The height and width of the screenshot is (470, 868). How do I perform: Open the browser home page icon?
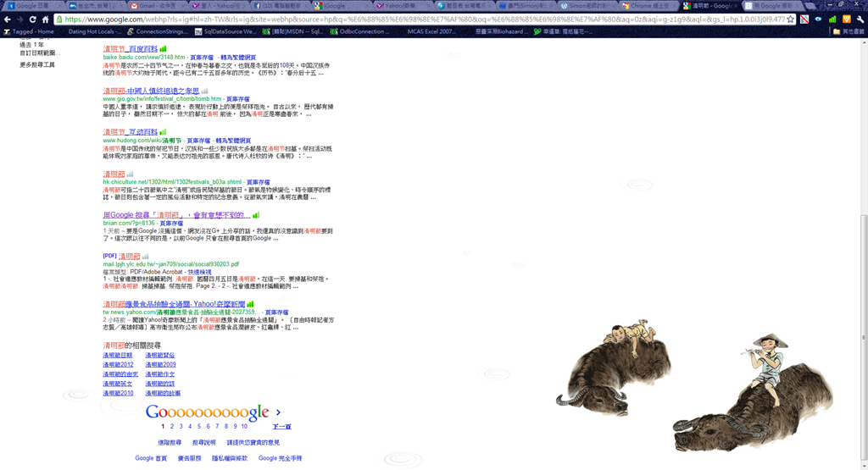[x=46, y=19]
